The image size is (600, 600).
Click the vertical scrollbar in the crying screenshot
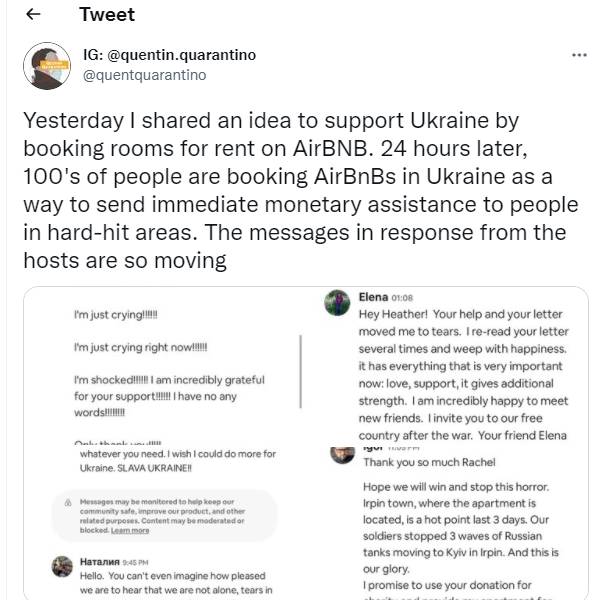point(301,372)
